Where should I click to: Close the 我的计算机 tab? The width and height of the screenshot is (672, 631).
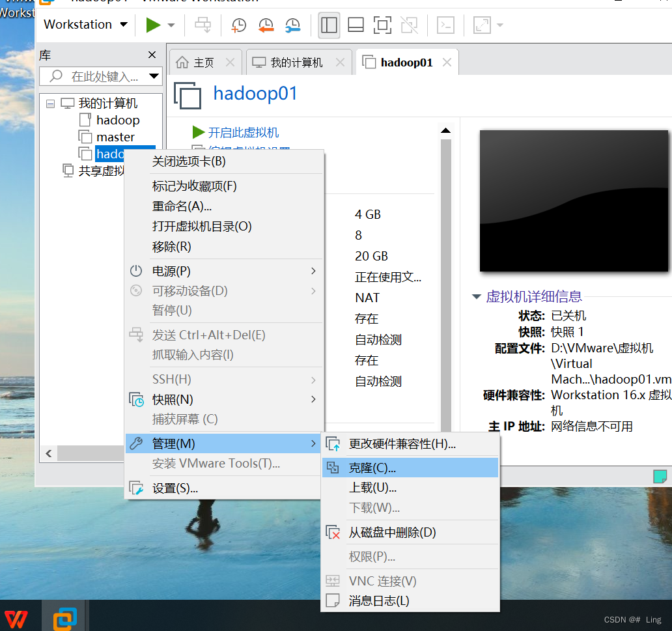pos(341,63)
